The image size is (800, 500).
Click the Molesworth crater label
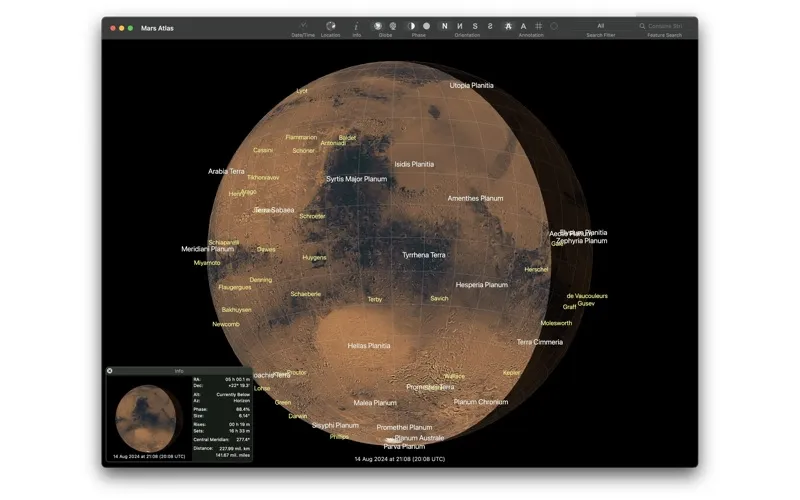point(556,323)
